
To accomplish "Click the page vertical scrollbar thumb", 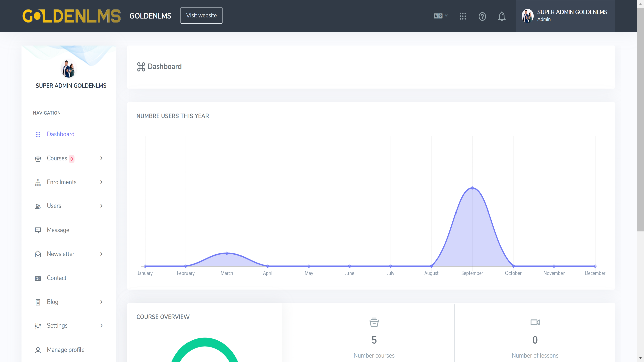I will pos(640,120).
